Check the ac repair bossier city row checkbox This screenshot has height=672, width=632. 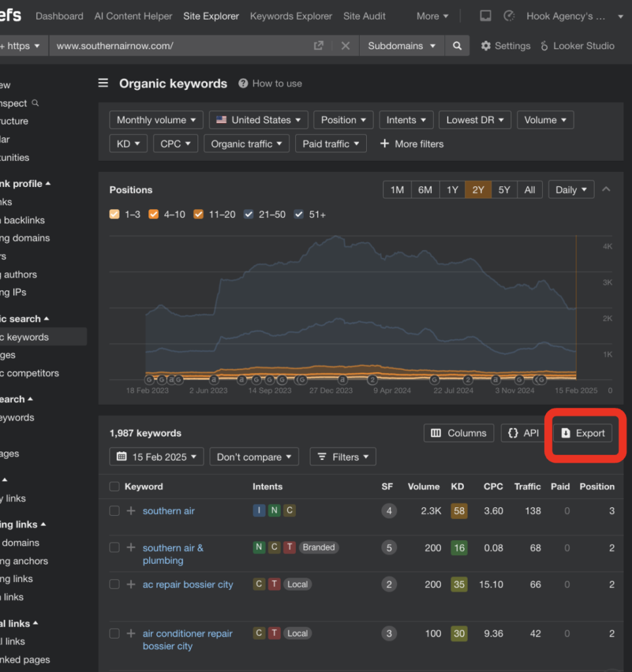[x=114, y=584]
